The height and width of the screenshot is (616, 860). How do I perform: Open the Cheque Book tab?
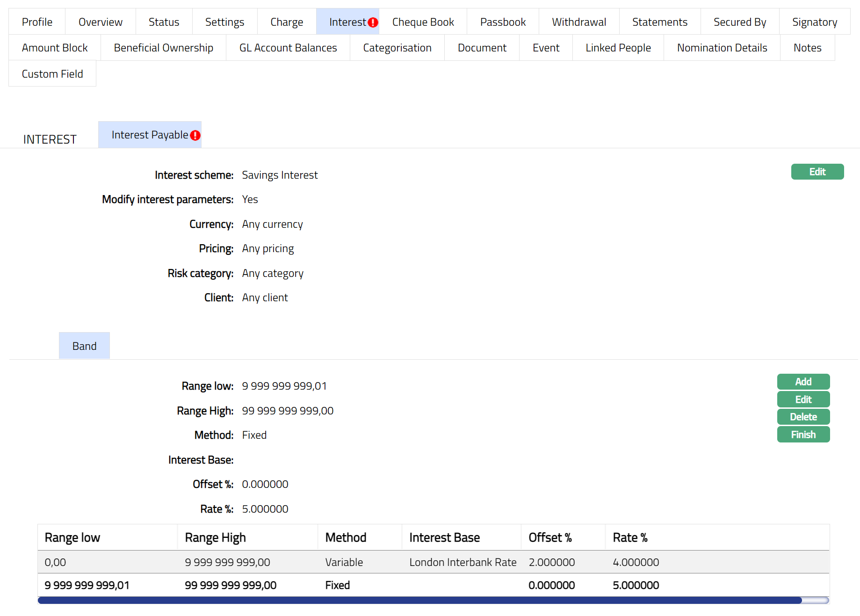(423, 22)
